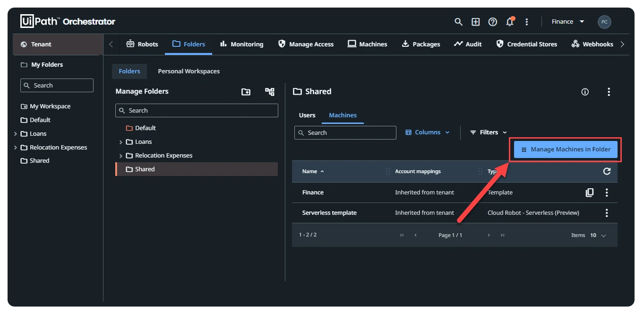Switch to the Users tab
This screenshot has width=644, height=316.
[307, 115]
